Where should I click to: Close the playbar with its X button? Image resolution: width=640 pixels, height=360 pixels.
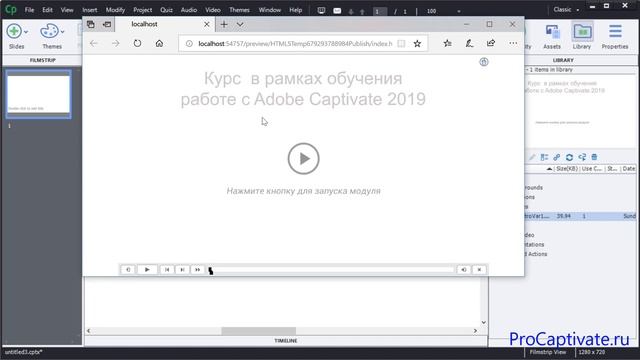click(x=479, y=269)
